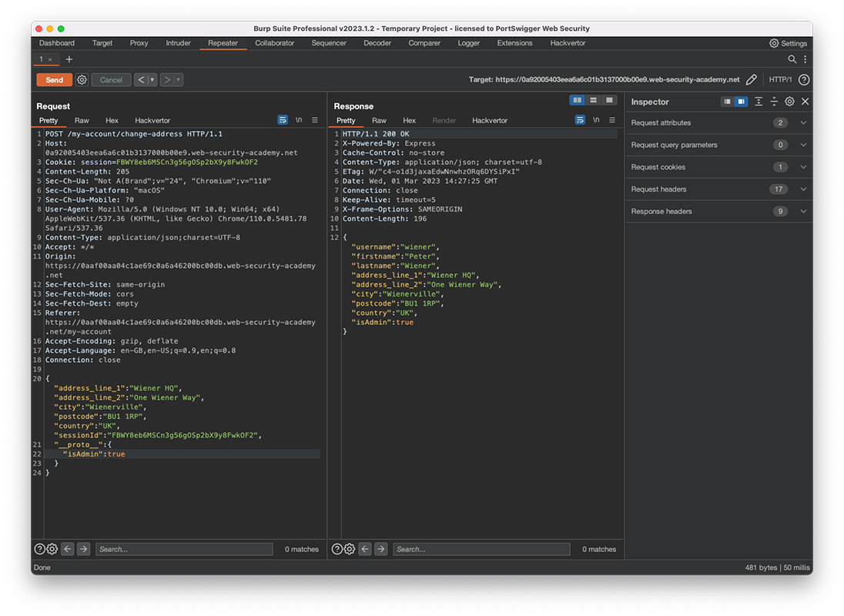The image size is (844, 616).
Task: Close the Inspector panel
Action: [805, 102]
